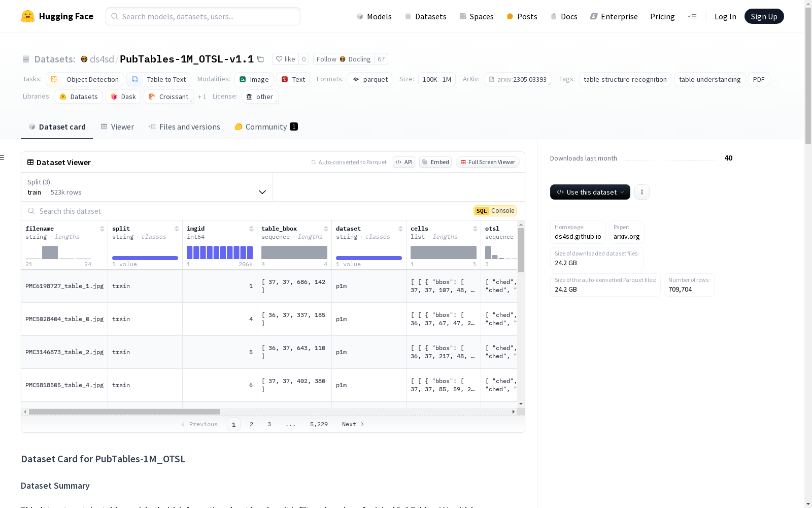Click the PDF tag
Viewport: 812px width, 508px height.
(759, 79)
